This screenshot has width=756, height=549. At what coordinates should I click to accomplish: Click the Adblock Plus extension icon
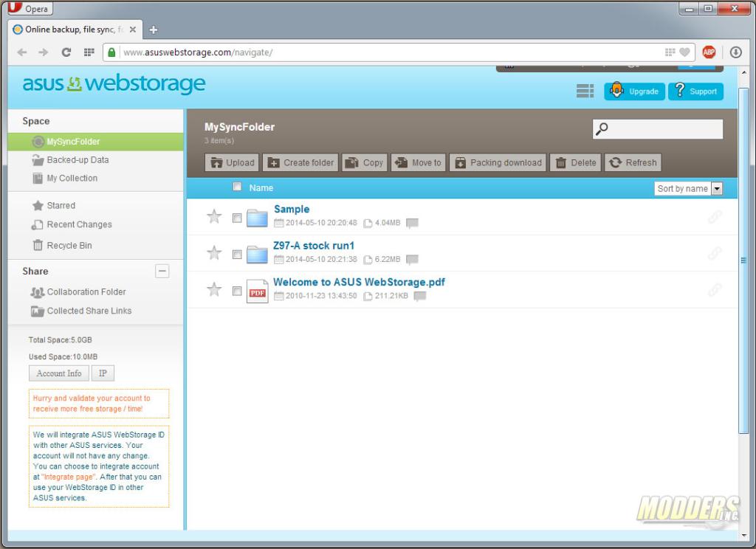tap(709, 52)
